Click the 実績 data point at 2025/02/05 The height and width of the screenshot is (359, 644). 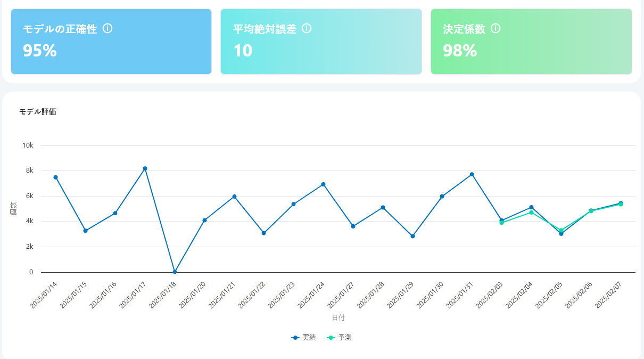click(561, 234)
